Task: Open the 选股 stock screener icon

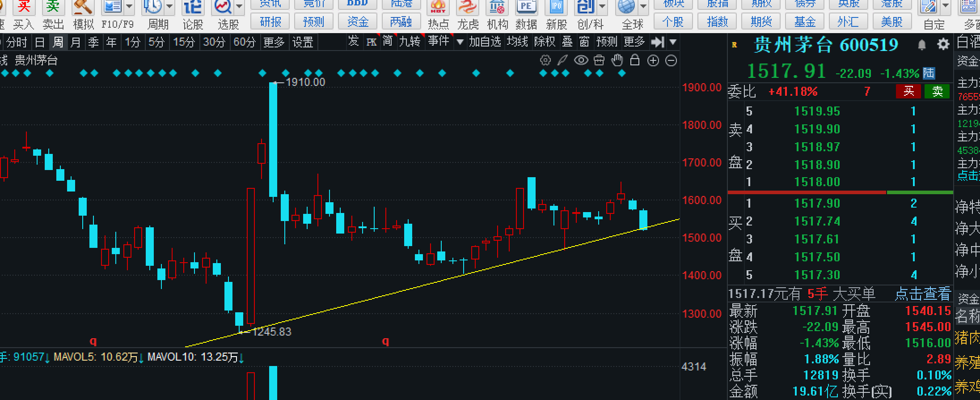Action: [223, 7]
